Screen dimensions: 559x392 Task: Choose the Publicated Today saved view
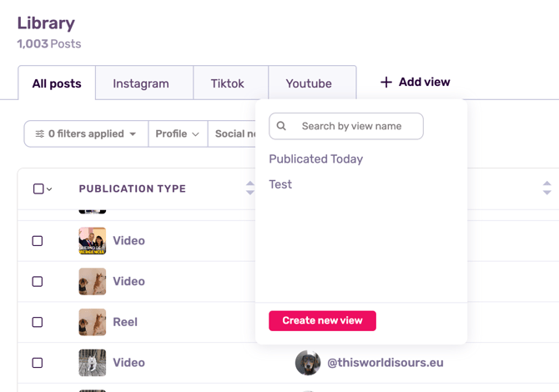[x=315, y=158]
